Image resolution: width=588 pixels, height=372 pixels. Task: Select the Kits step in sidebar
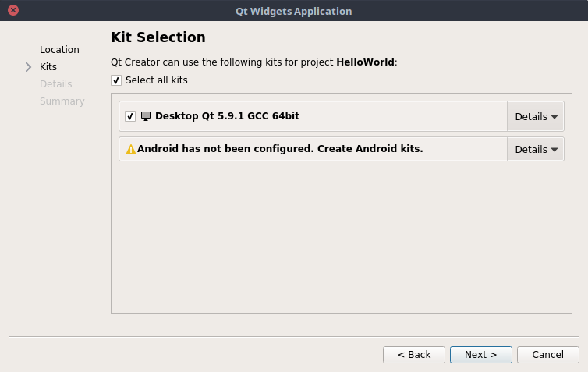pos(48,67)
